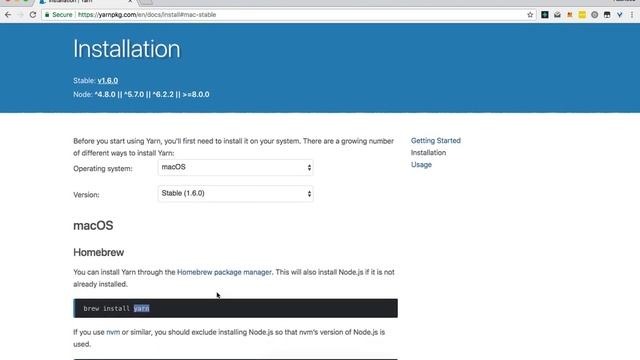Click the Secure label in the address bar
This screenshot has width=640, height=360.
62,15
